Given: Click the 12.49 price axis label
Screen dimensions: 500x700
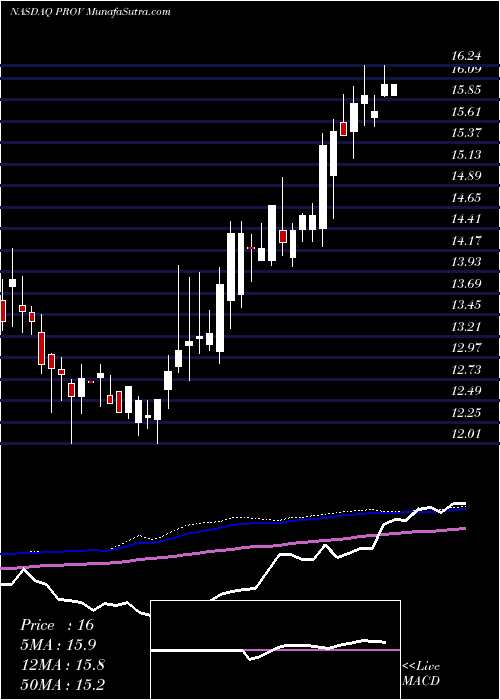Looking at the screenshot, I should (467, 391).
